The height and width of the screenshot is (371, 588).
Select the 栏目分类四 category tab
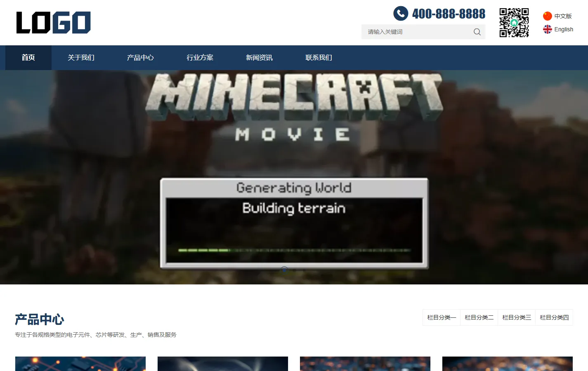(x=554, y=317)
